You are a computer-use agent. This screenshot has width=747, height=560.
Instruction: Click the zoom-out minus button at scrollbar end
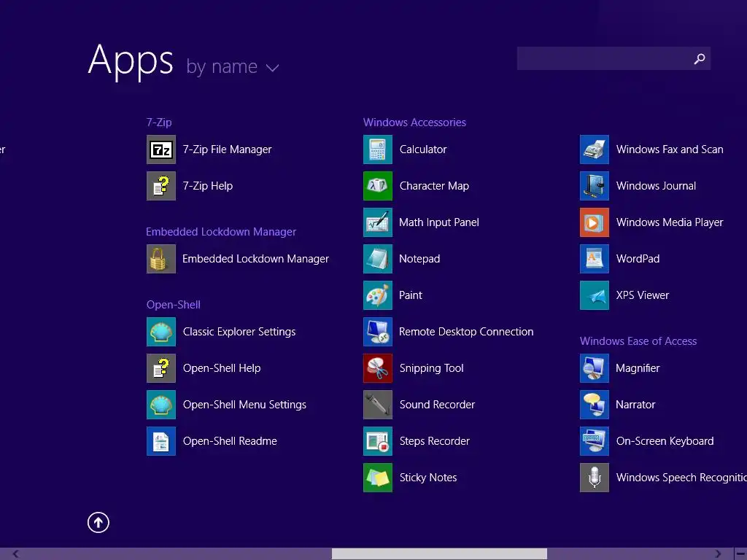741,554
